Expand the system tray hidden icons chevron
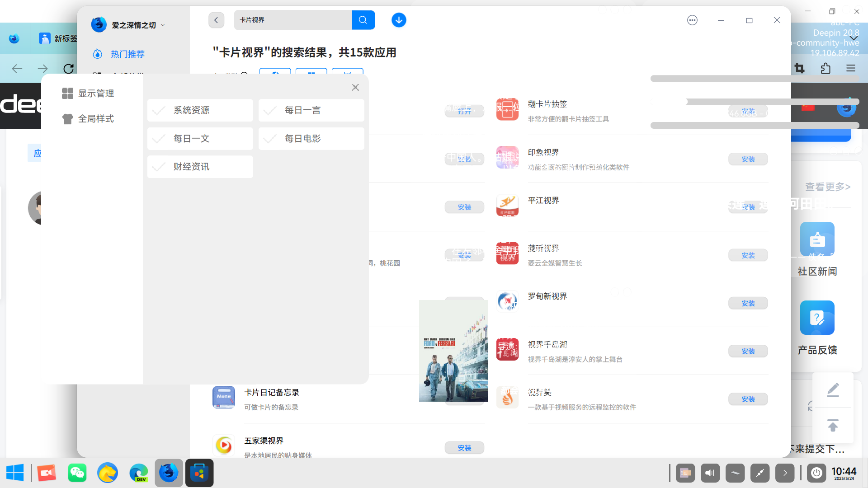This screenshot has height=488, width=868. pyautogui.click(x=784, y=473)
